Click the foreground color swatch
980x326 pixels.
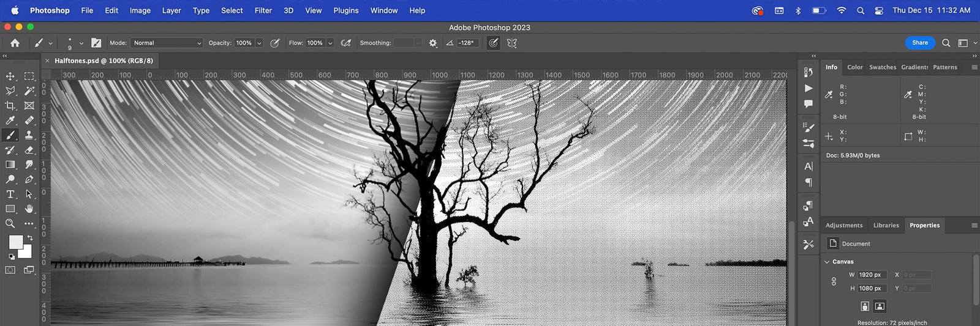tap(16, 242)
